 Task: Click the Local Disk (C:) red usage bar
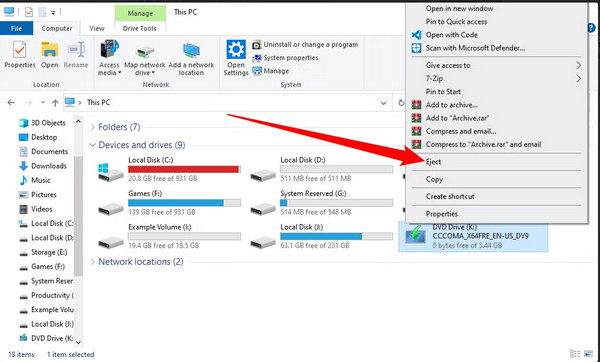click(x=184, y=169)
